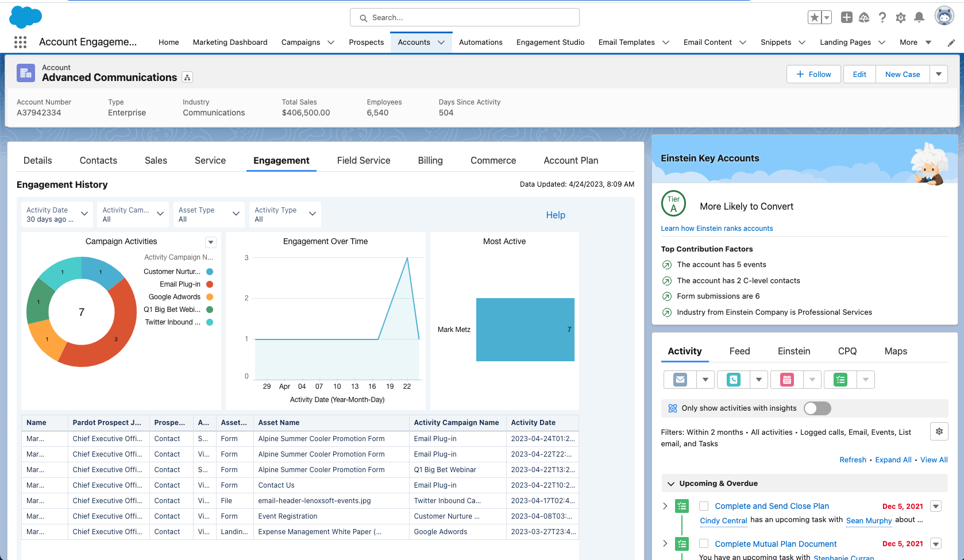Click the new event calendar icon
964x560 pixels.
pos(787,380)
